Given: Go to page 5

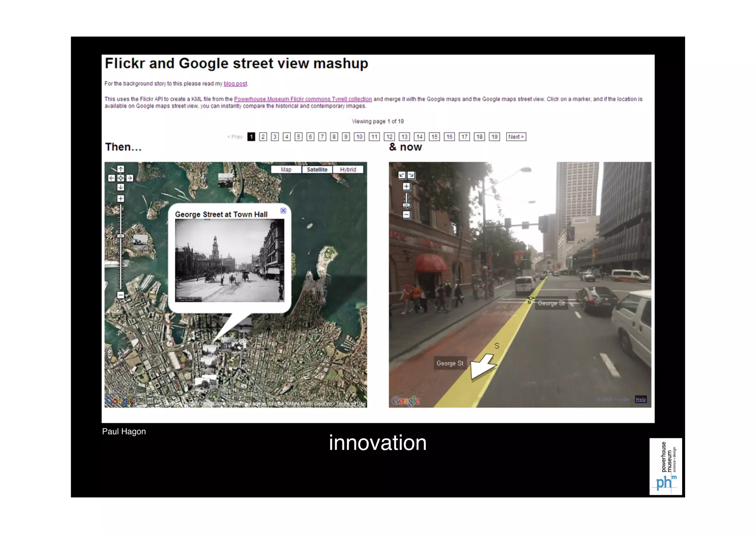Looking at the screenshot, I should coord(298,137).
